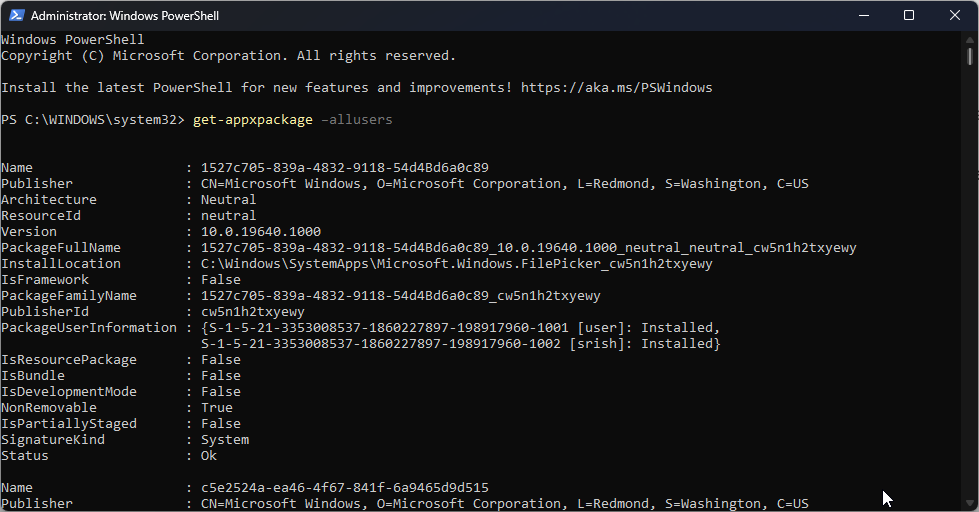Click the Copyright (C) Microsoft Corporation line

[x=229, y=56]
